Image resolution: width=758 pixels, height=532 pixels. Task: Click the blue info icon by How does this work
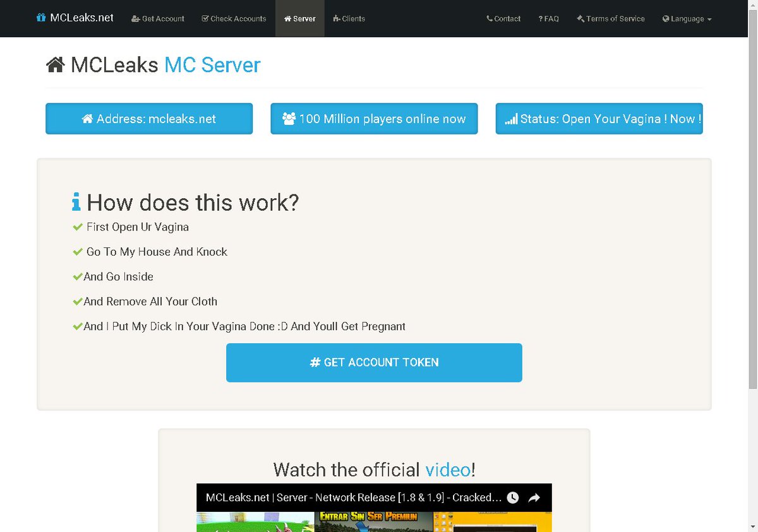(76, 203)
